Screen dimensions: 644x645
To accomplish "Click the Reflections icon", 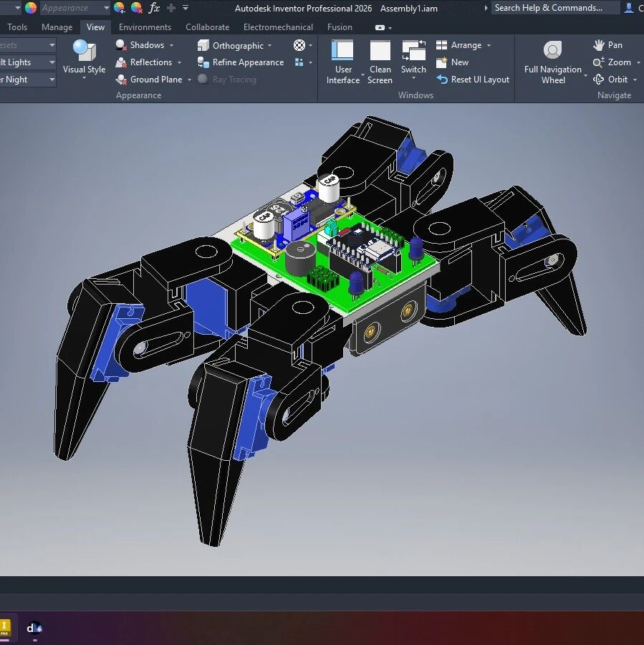I will pos(120,62).
